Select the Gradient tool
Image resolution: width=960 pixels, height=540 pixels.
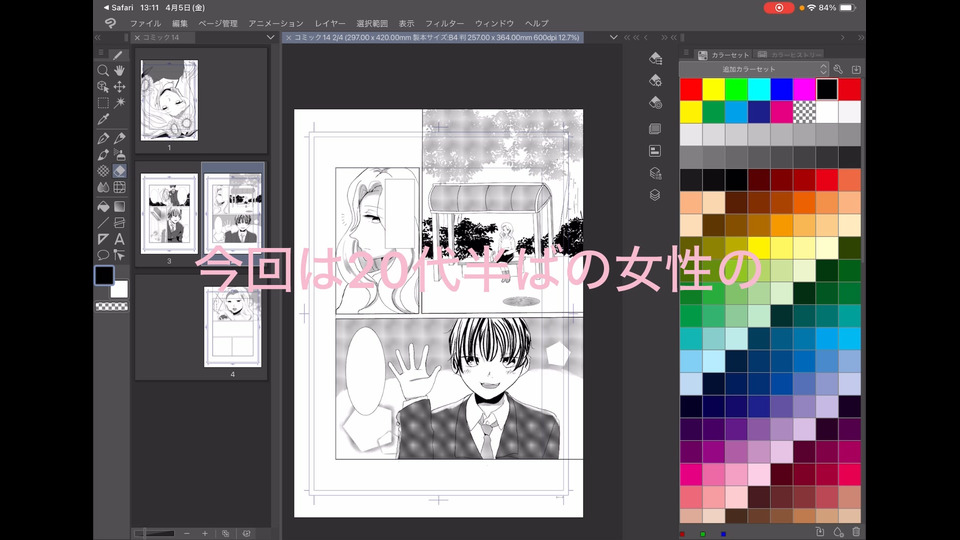pos(119,207)
